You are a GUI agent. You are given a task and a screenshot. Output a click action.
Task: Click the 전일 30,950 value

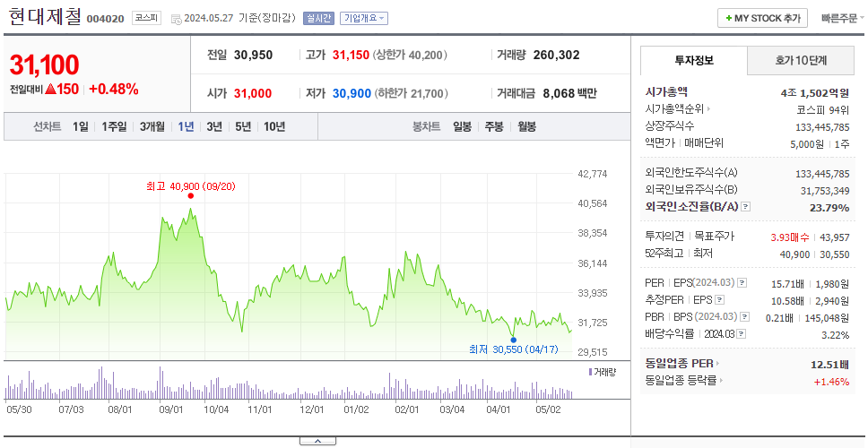click(x=253, y=56)
